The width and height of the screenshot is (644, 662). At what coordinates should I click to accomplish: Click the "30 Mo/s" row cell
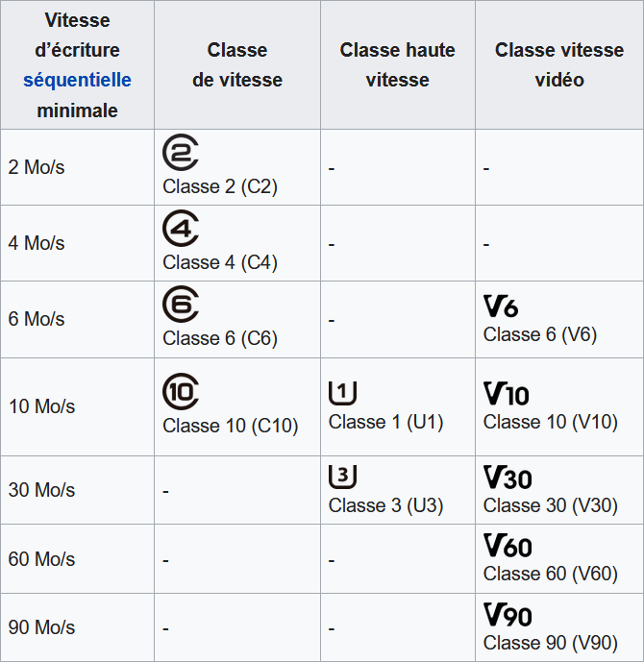[42, 490]
